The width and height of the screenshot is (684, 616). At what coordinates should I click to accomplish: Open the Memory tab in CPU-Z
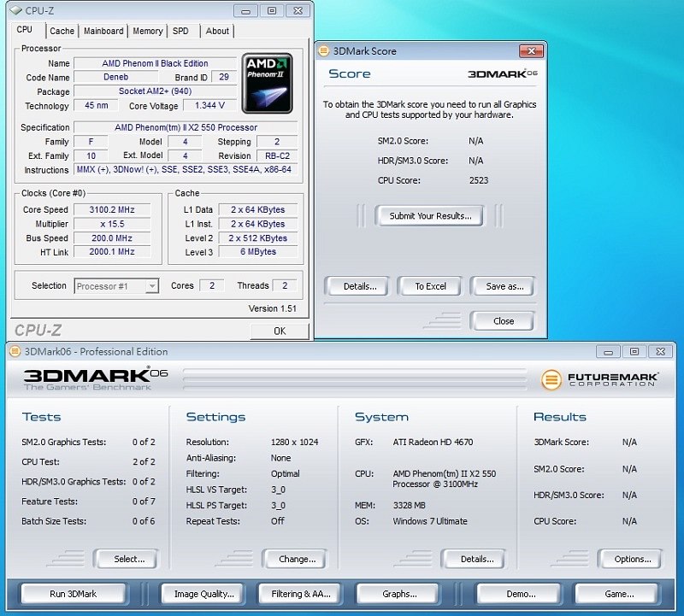[x=147, y=31]
